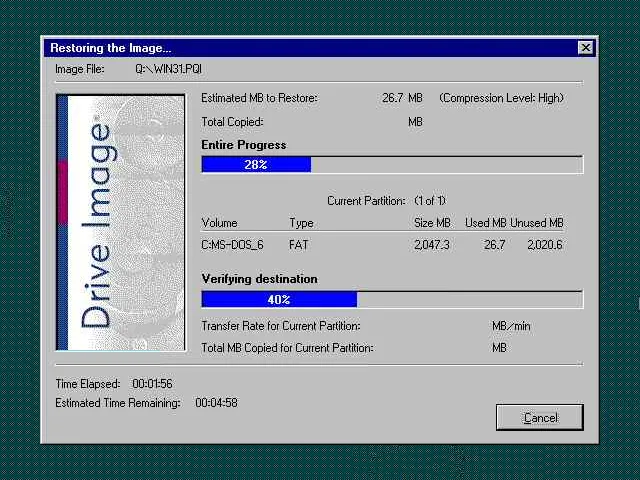Click the Cancel button

tap(540, 417)
